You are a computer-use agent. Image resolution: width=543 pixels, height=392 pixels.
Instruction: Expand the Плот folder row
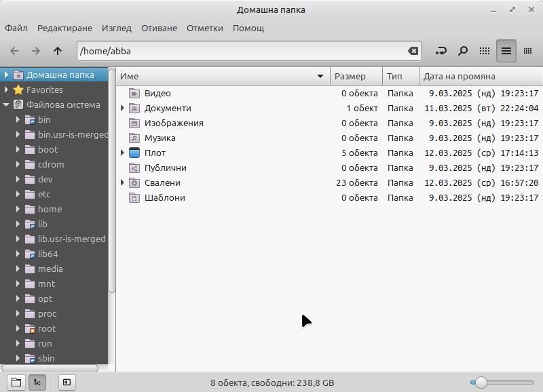pos(122,153)
